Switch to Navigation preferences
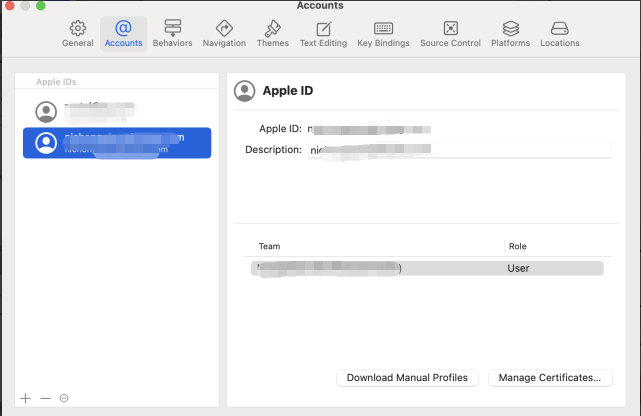This screenshot has width=641, height=416. pos(224,34)
